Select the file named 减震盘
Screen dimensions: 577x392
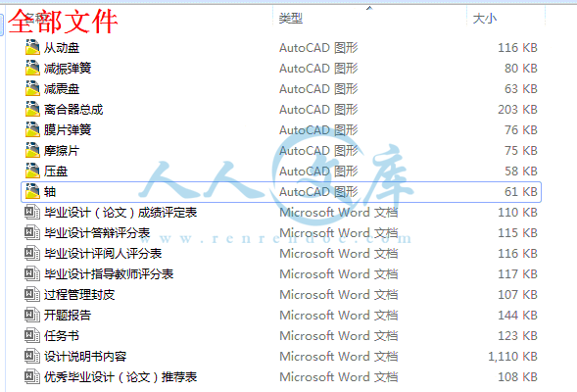[62, 89]
